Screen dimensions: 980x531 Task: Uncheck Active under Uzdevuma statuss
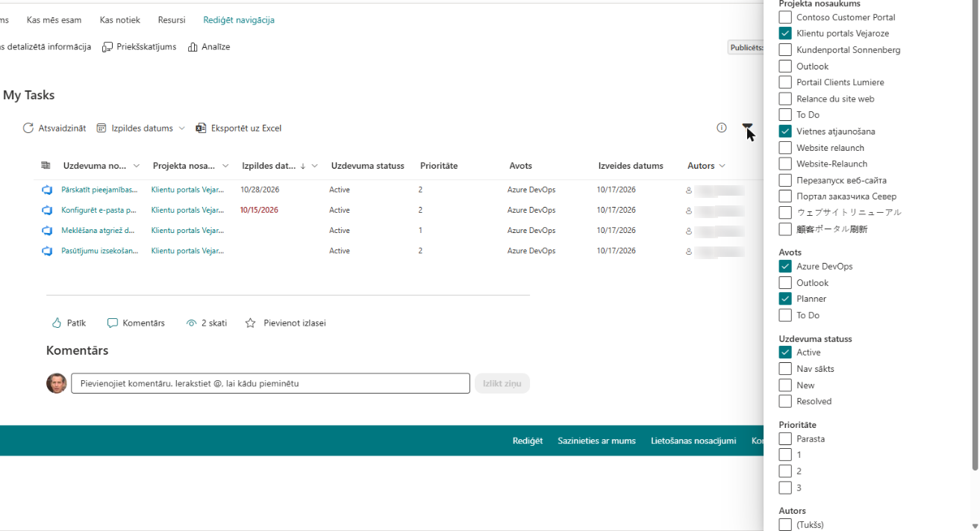tap(785, 353)
